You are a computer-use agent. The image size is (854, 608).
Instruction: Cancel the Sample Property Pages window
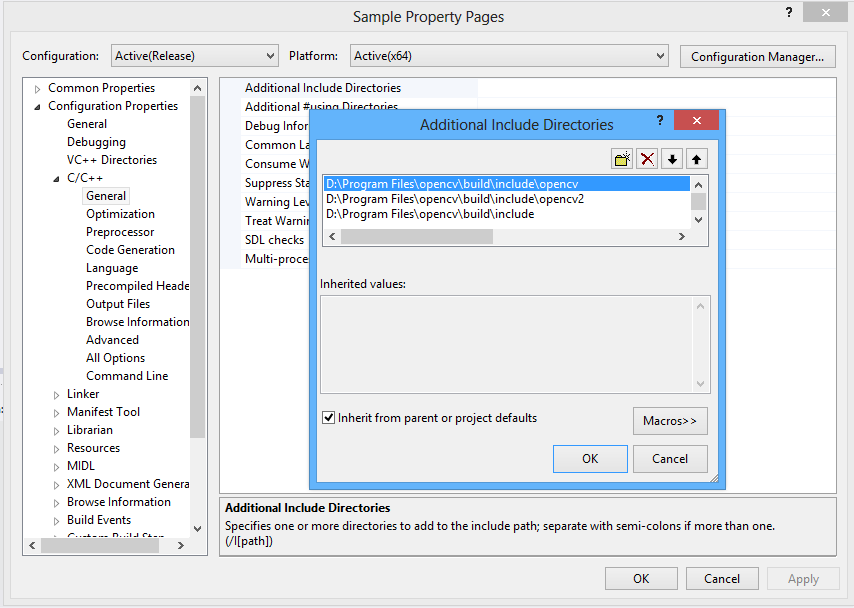(x=721, y=578)
